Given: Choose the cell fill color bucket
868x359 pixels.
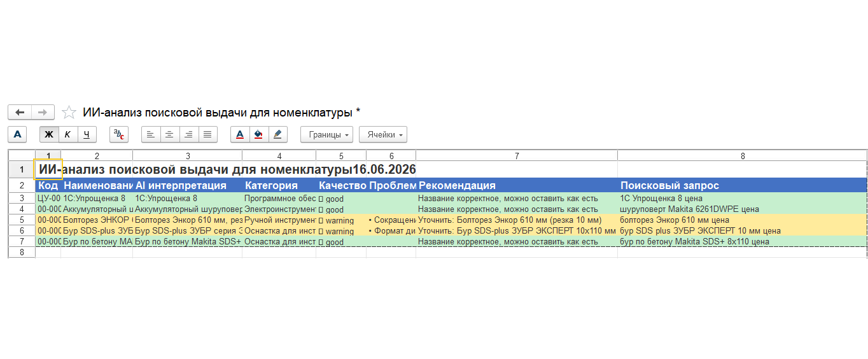Looking at the screenshot, I should [x=258, y=134].
